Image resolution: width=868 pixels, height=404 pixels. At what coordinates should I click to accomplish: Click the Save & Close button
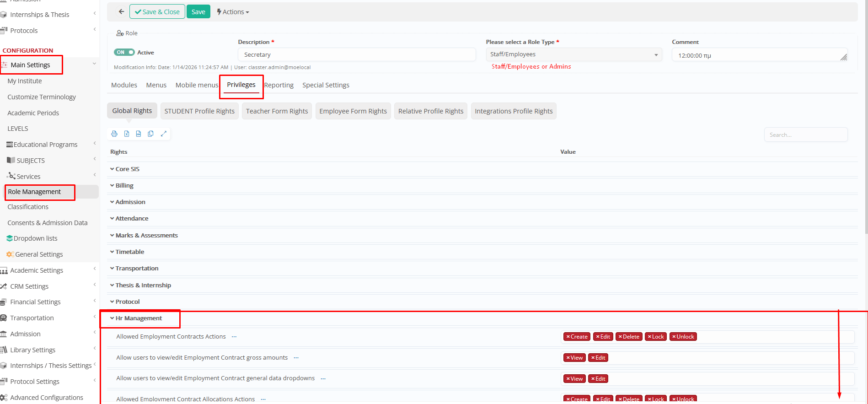[x=157, y=12]
